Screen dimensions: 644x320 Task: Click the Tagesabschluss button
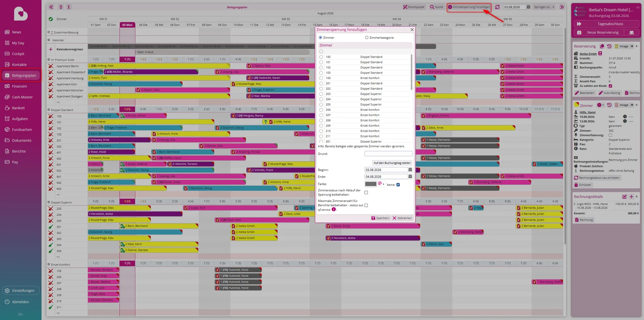click(606, 24)
